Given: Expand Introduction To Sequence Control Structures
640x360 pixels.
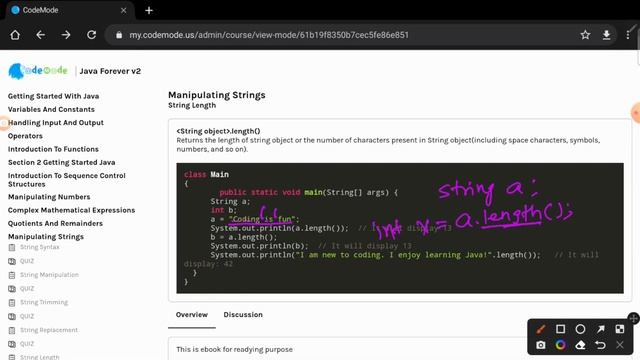Looking at the screenshot, I should pos(67,180).
